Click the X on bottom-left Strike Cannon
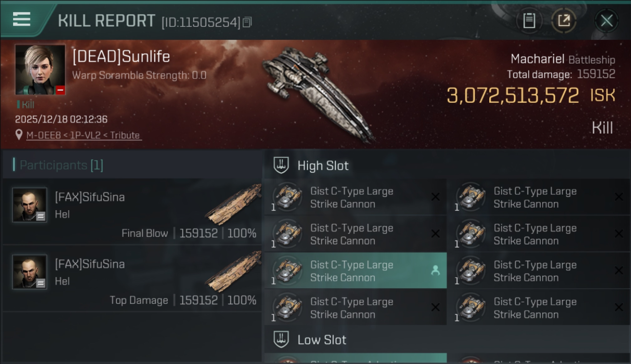The height and width of the screenshot is (364, 631). click(x=435, y=308)
